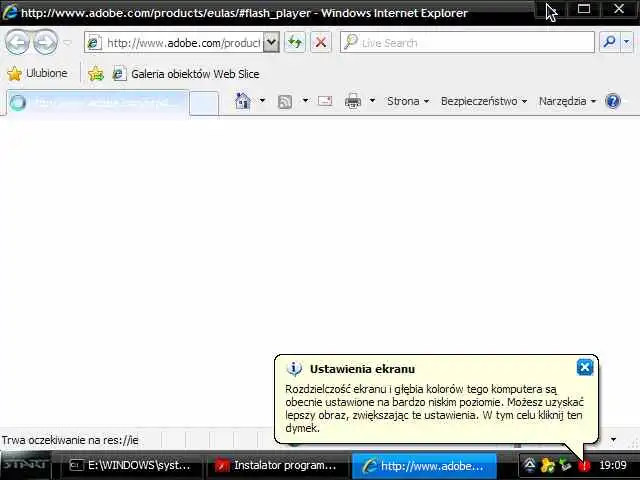Expand the print options dropdown arrow
This screenshot has height=480, width=640.
[372, 100]
